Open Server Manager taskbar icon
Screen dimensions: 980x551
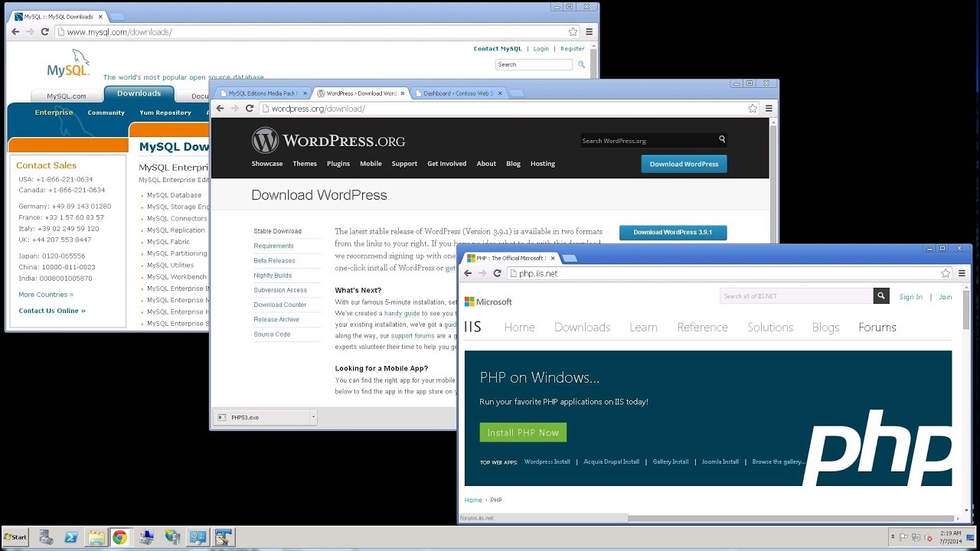[46, 537]
